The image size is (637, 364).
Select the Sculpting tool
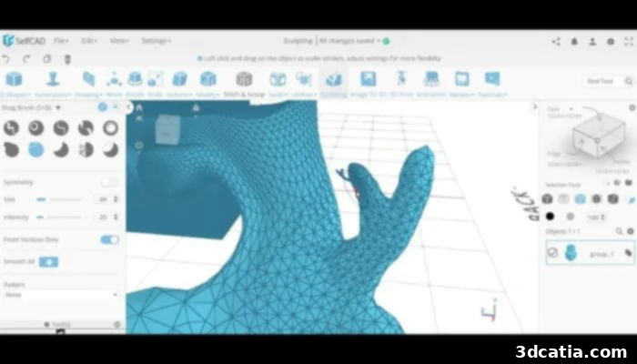coord(334,84)
